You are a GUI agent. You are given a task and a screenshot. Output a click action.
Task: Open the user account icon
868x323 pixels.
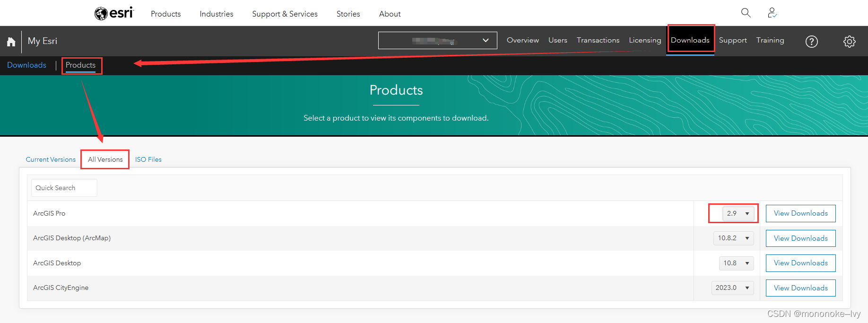(x=772, y=13)
